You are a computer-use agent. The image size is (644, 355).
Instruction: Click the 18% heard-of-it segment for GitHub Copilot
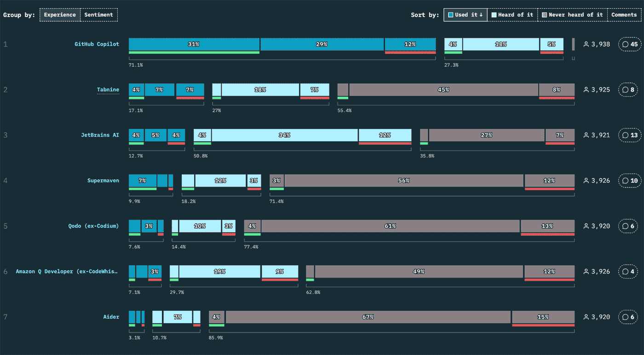point(501,44)
